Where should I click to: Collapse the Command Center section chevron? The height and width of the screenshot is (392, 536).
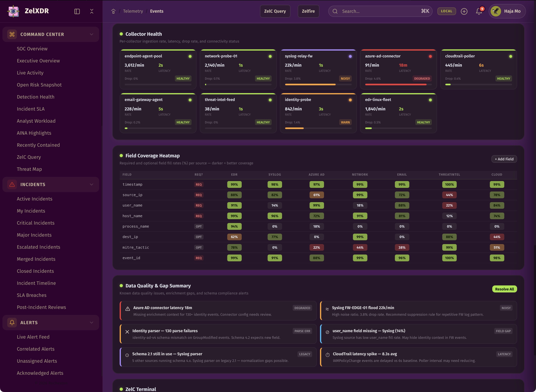pyautogui.click(x=91, y=34)
